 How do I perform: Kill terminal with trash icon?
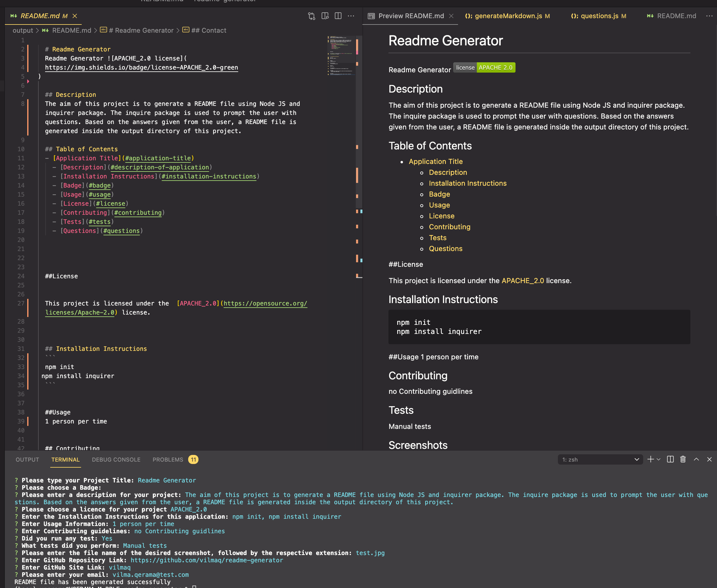pos(683,459)
